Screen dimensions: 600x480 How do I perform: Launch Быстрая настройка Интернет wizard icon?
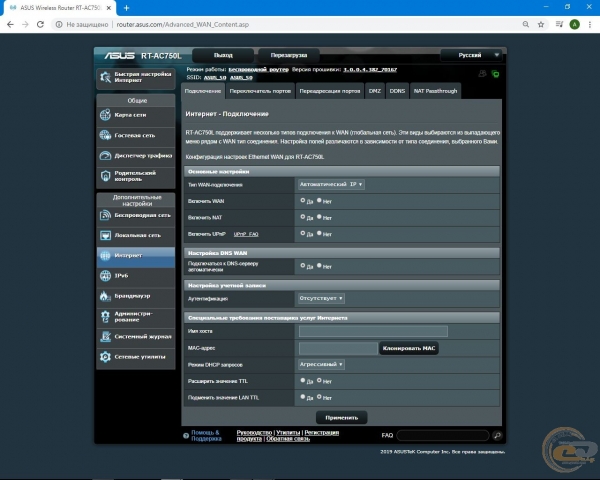tap(106, 77)
